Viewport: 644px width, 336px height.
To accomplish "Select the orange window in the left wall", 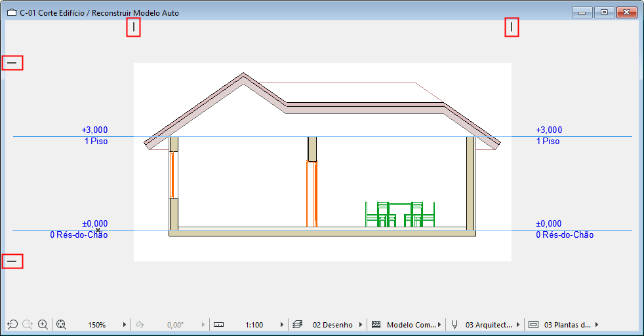I will 172,175.
